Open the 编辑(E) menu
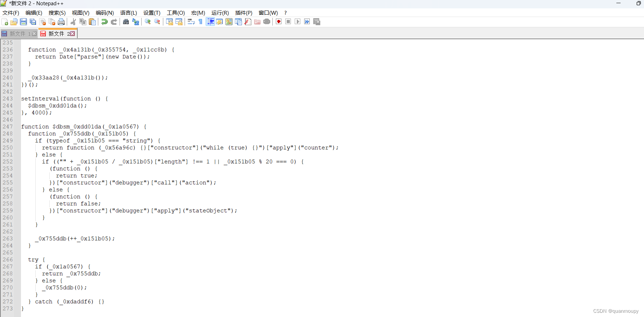Viewport: 644px width, 317px height. click(x=34, y=13)
